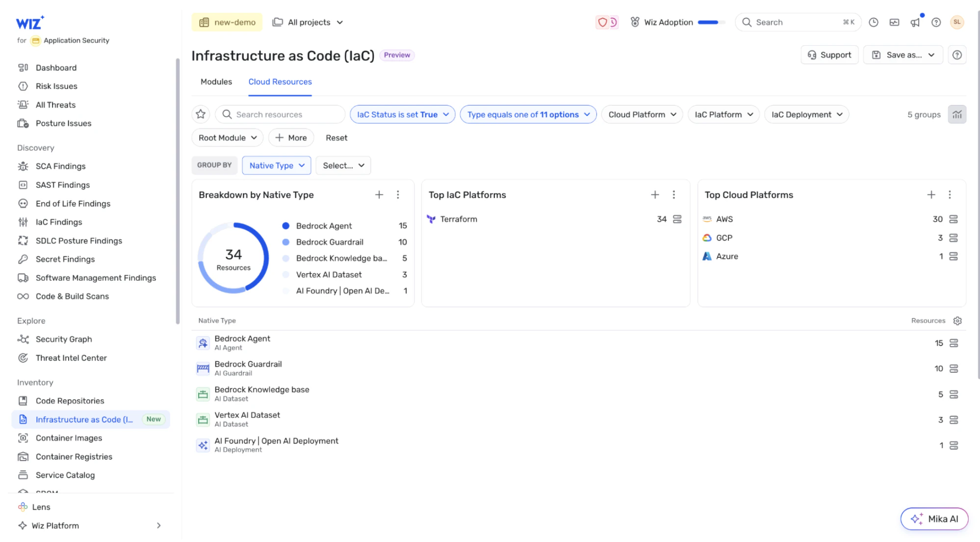Expand Wiz Platform submenu
Screen dimensions: 980x542
[158, 525]
